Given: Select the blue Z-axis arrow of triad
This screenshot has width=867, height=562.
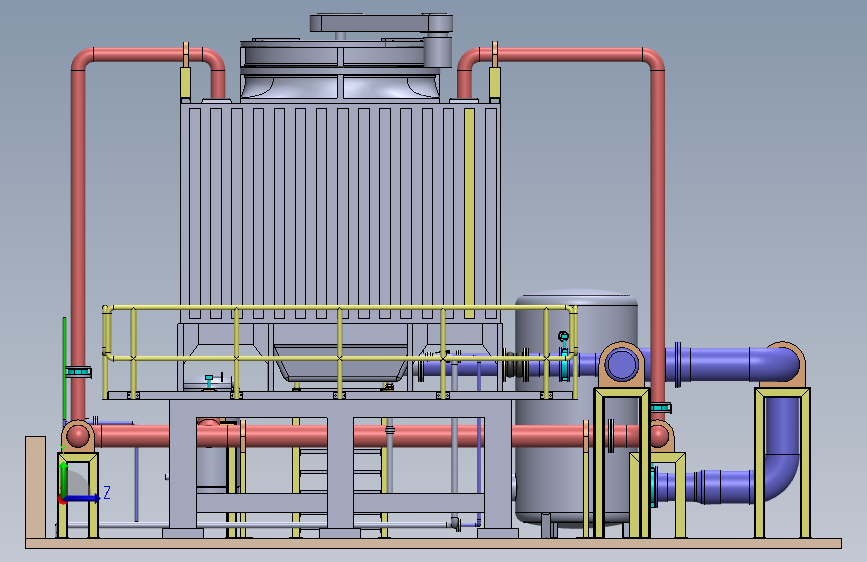Looking at the screenshot, I should pyautogui.click(x=83, y=498).
